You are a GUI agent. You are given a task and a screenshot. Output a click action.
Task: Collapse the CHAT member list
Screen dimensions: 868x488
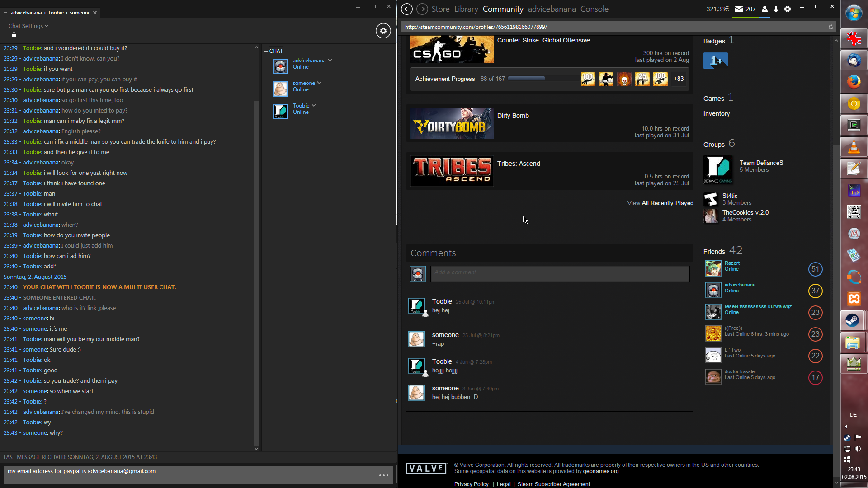point(266,51)
